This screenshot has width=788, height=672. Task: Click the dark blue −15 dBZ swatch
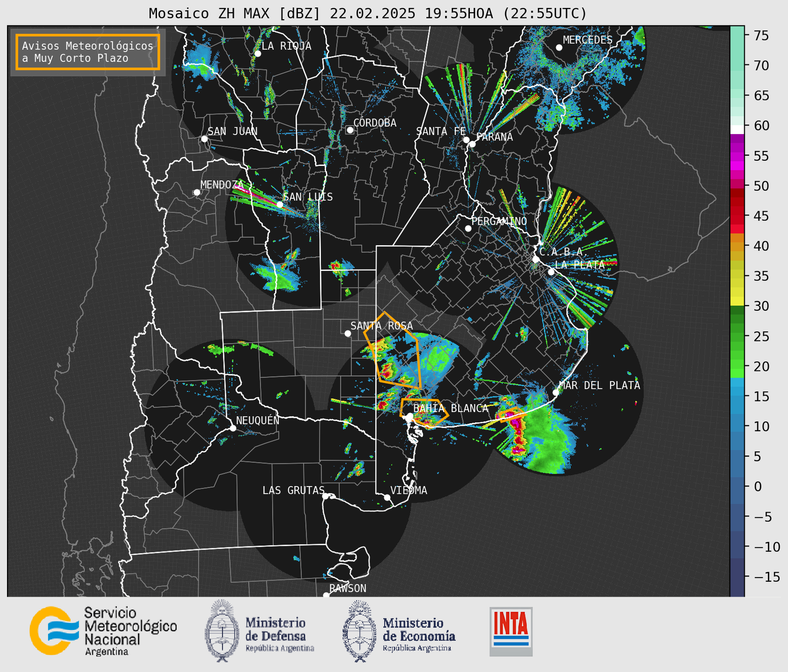coord(737,577)
